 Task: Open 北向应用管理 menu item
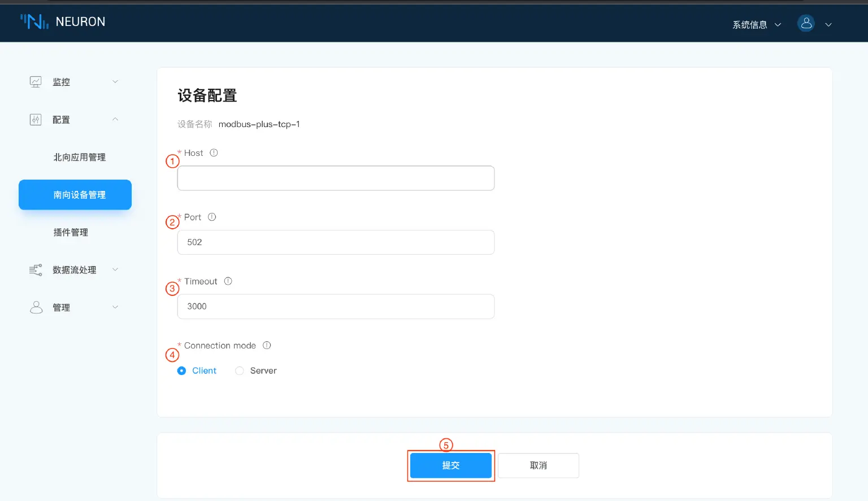coord(80,158)
